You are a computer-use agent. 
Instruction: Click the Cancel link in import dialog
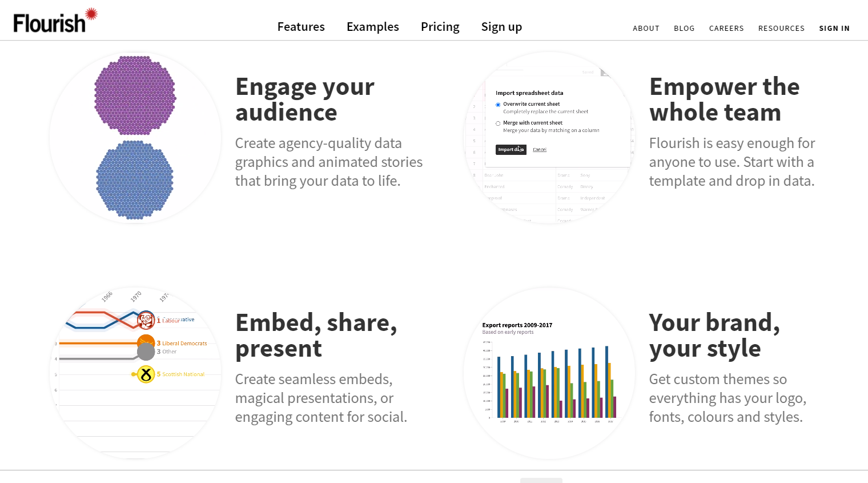[540, 150]
